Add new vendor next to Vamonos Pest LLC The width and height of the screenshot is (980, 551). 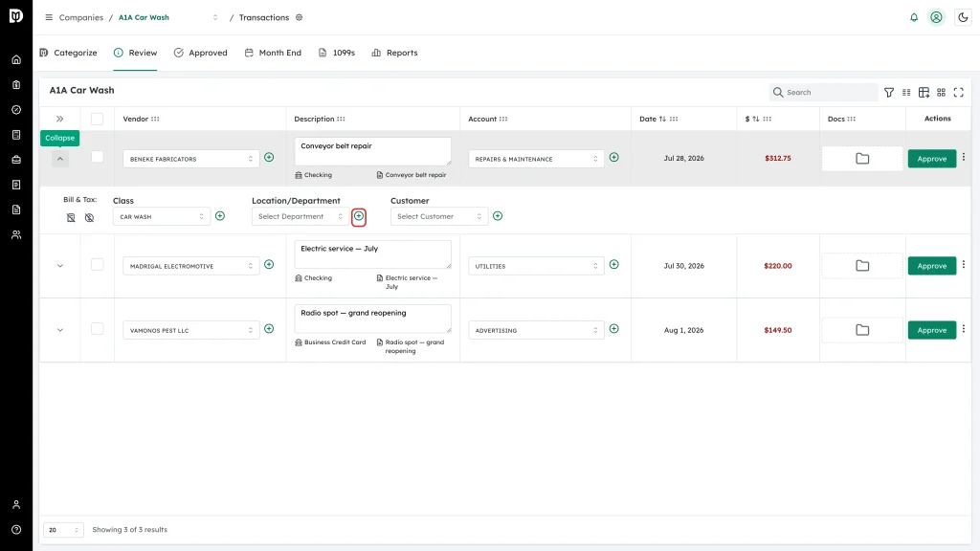tap(269, 329)
